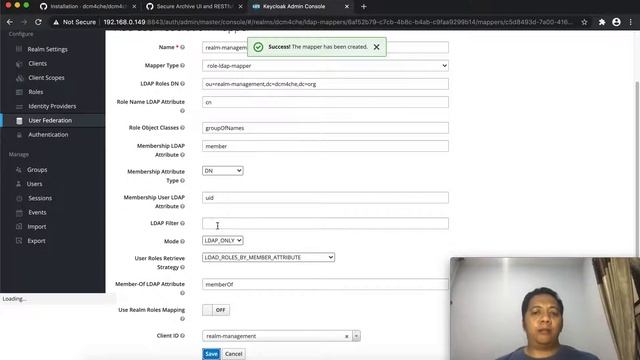The width and height of the screenshot is (640, 360).
Task: Open the browser profile account icon
Action: coord(616,22)
